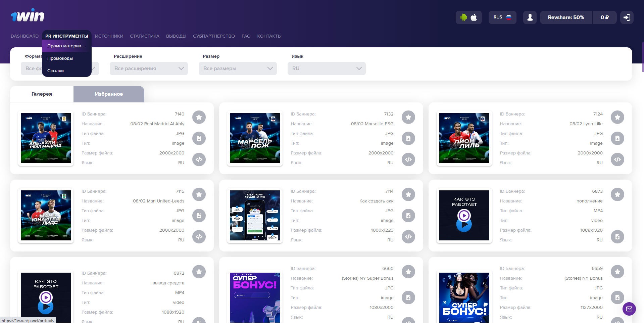The height and width of the screenshot is (323, 644).
Task: Play the пополнение video thumbnail
Action: pos(464,215)
